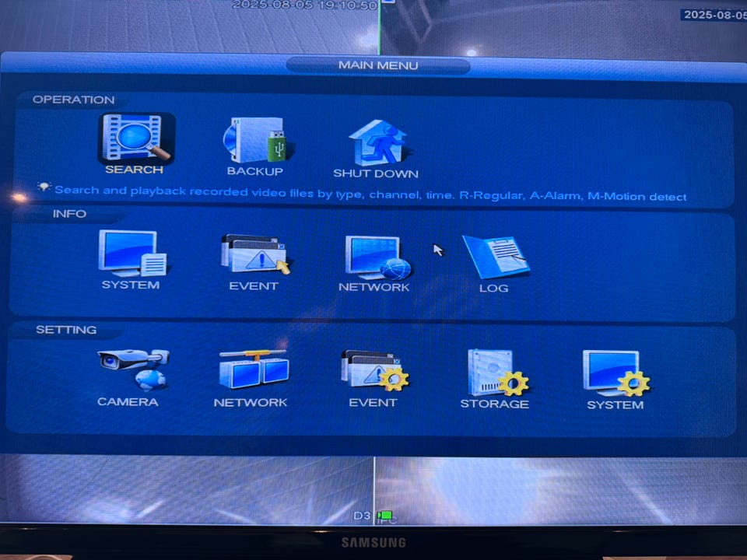Open Network information under Info
The width and height of the screenshot is (747, 560).
377,257
